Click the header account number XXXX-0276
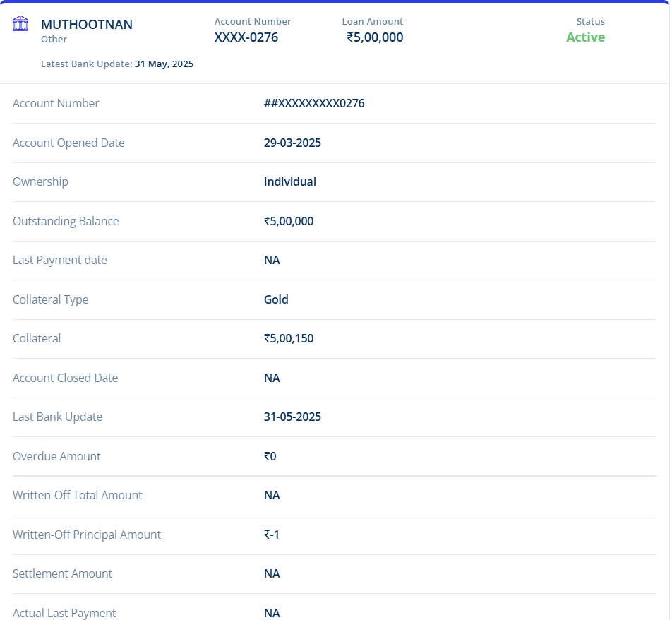672x620 pixels. coord(246,37)
